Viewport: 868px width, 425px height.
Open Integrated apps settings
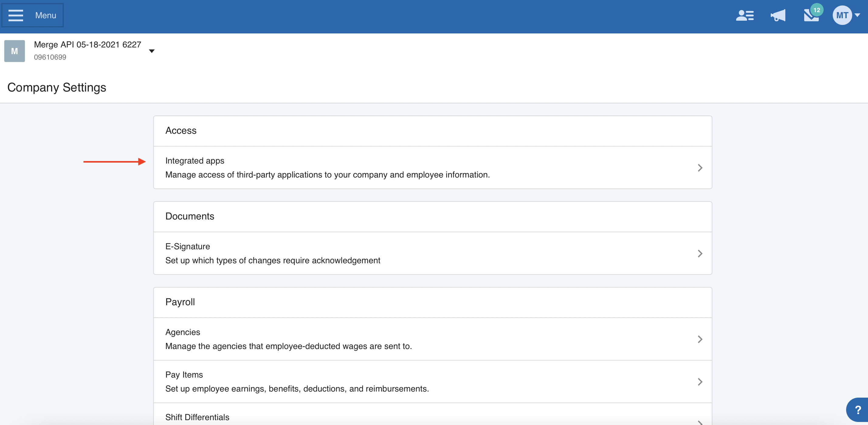195,161
